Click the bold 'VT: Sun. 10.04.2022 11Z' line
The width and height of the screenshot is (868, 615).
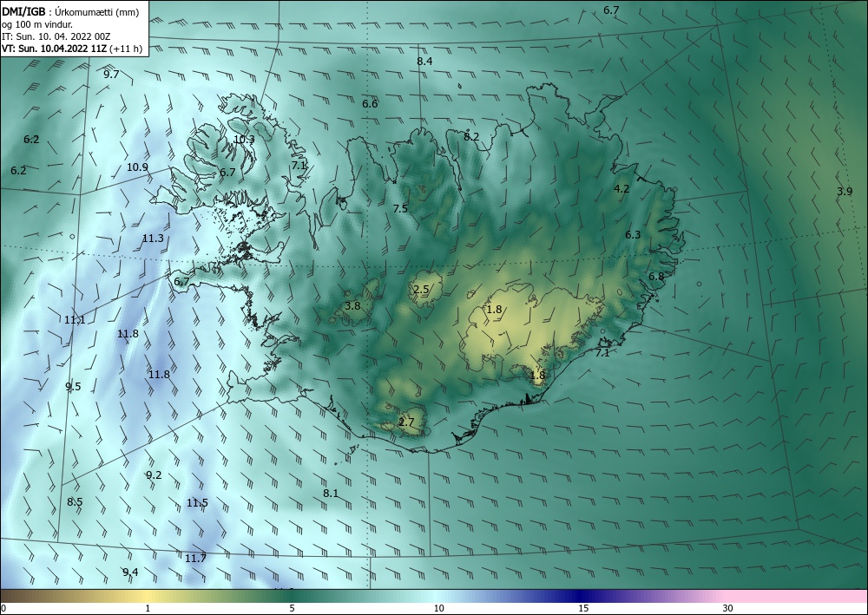click(55, 49)
